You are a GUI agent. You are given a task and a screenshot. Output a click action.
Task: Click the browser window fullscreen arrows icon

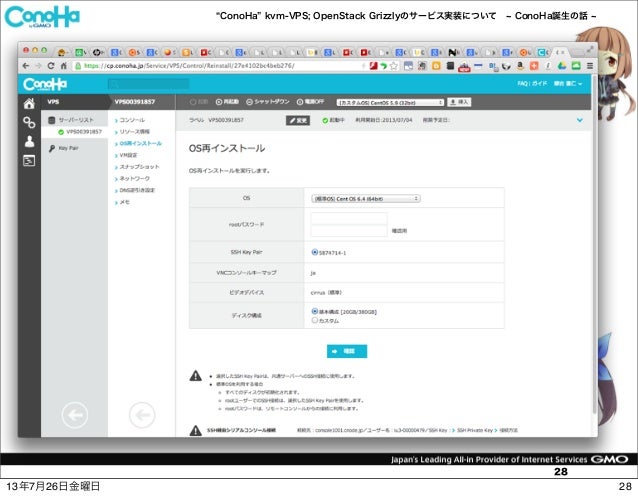click(x=590, y=50)
